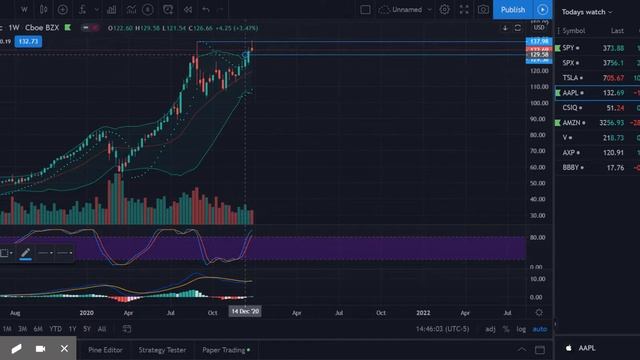The width and height of the screenshot is (640, 360).
Task: Toggle percent scale mode
Action: click(x=506, y=329)
